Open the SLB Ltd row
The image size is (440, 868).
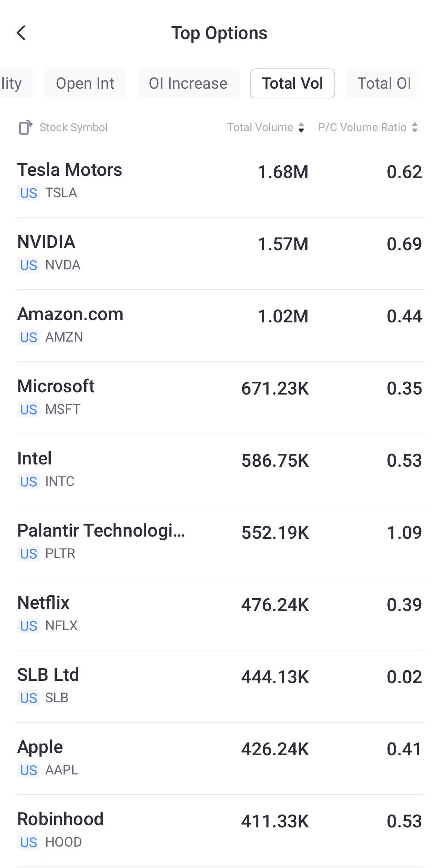click(220, 686)
